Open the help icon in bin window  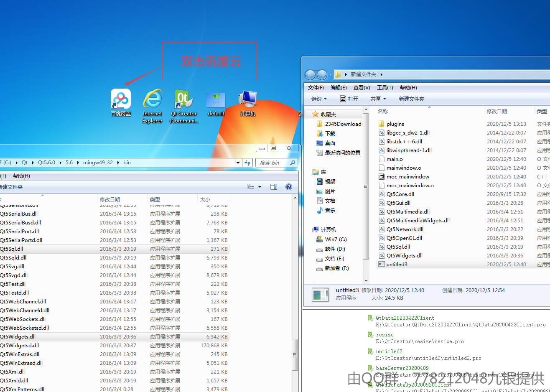click(288, 187)
